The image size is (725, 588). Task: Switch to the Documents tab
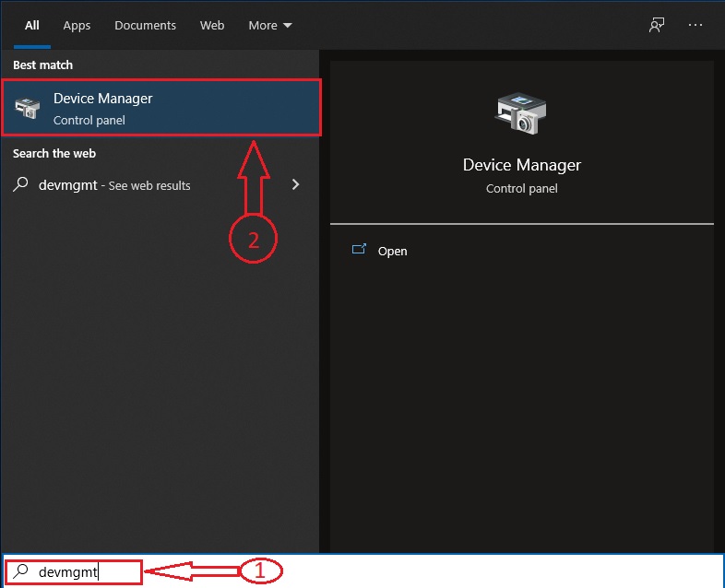[x=145, y=25]
